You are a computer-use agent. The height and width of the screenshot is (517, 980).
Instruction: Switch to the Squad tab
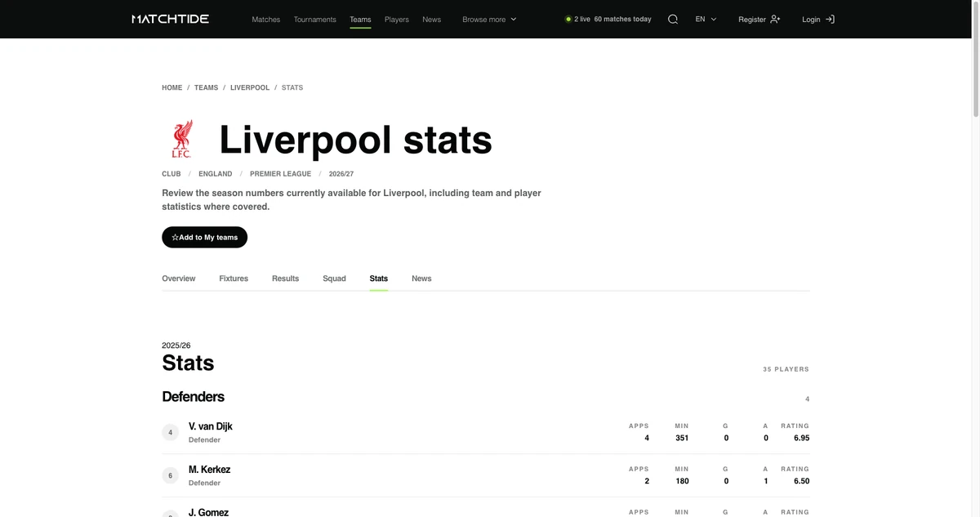pos(334,279)
